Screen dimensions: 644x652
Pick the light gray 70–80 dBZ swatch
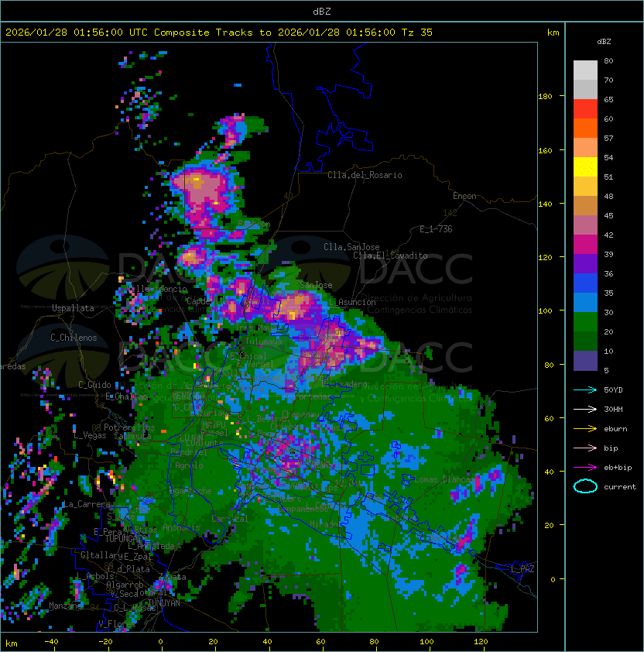click(x=585, y=70)
